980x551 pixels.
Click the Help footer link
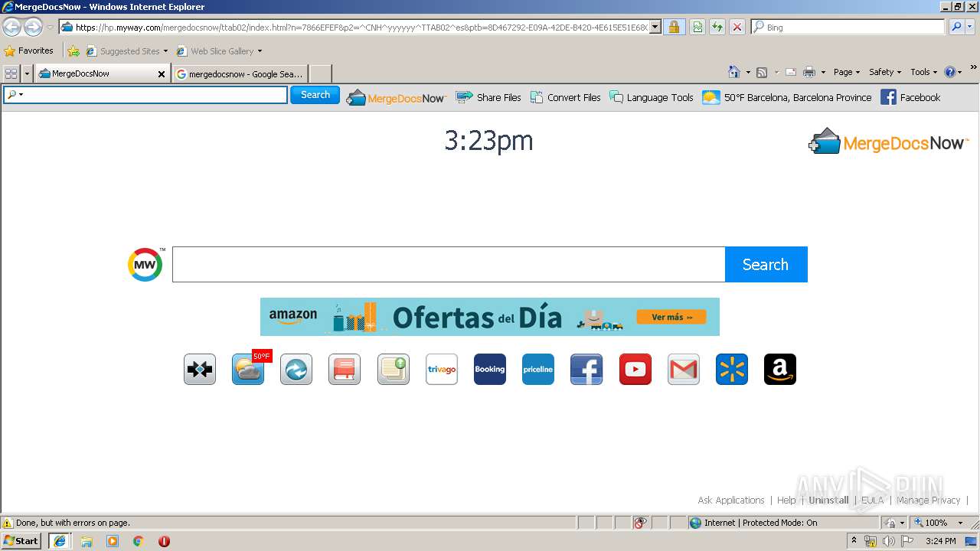(x=786, y=500)
